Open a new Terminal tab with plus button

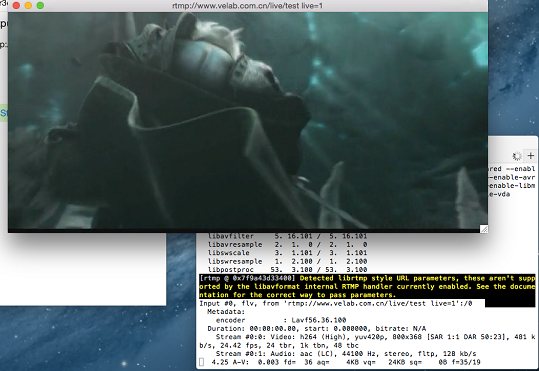pyautogui.click(x=530, y=155)
